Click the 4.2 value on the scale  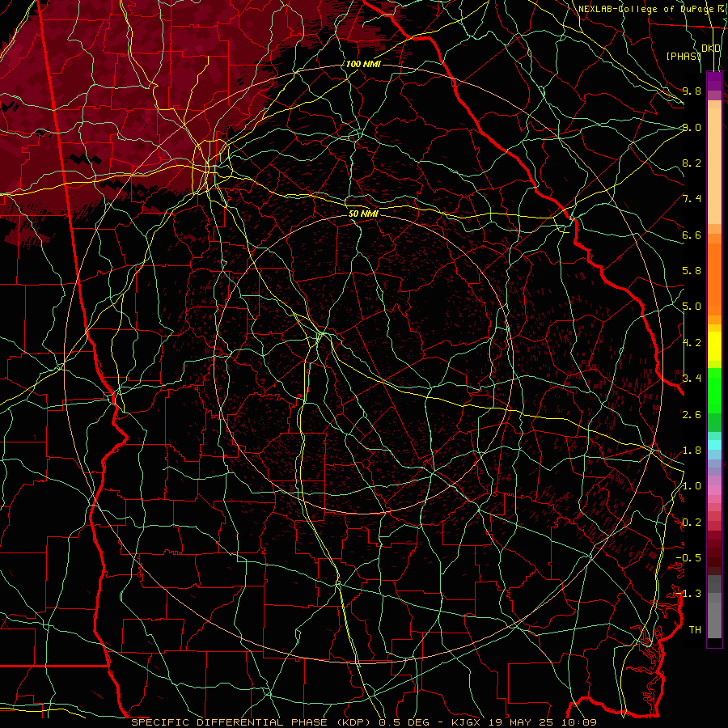point(692,343)
